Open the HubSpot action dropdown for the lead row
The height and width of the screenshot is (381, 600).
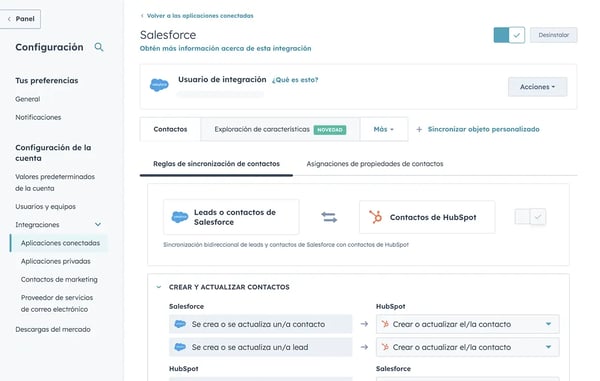(467, 347)
